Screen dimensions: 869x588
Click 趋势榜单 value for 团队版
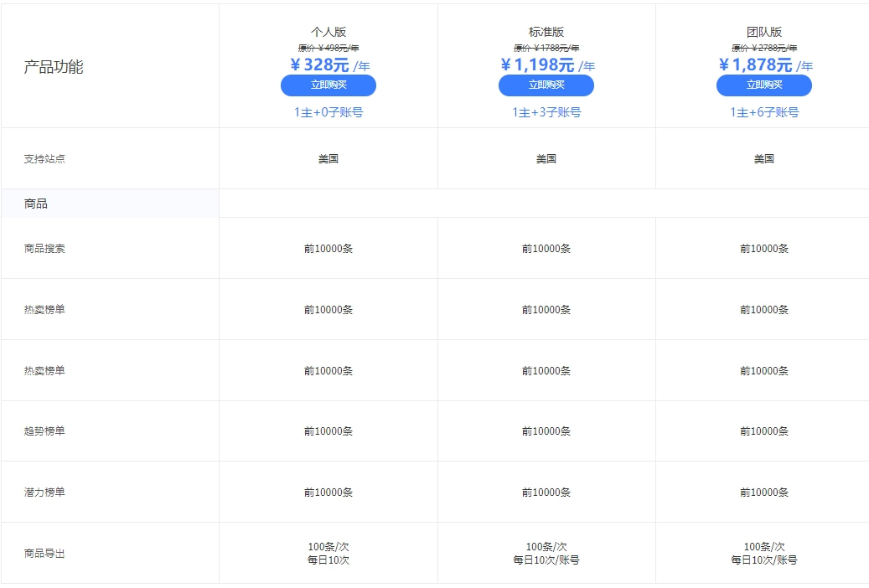763,431
